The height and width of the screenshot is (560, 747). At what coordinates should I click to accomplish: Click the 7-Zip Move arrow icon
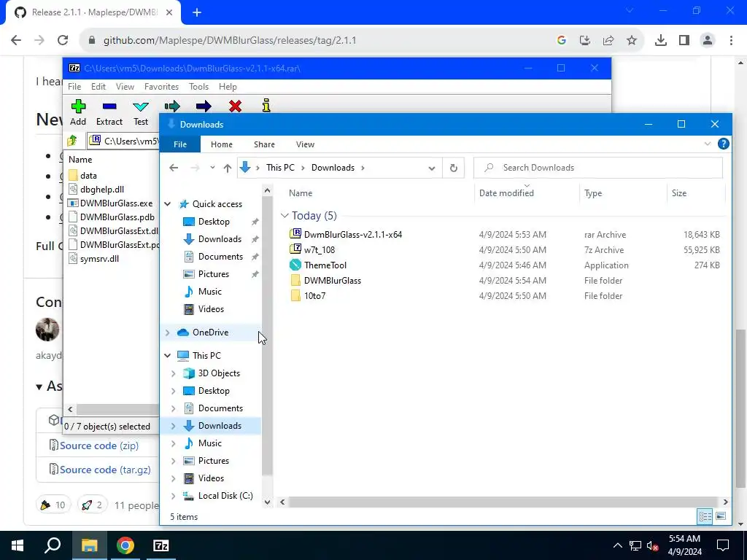pos(204,106)
